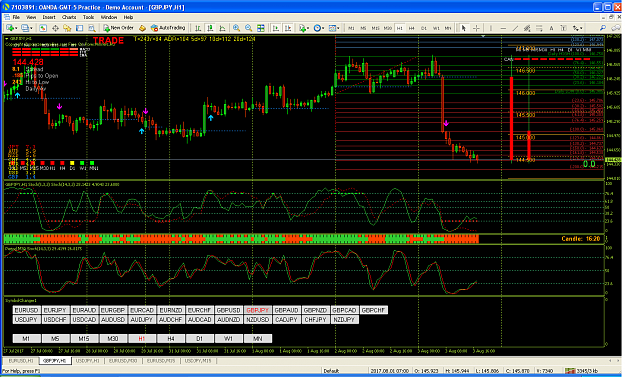Click the EURUSD symbol button
625x377 pixels.
click(x=26, y=310)
